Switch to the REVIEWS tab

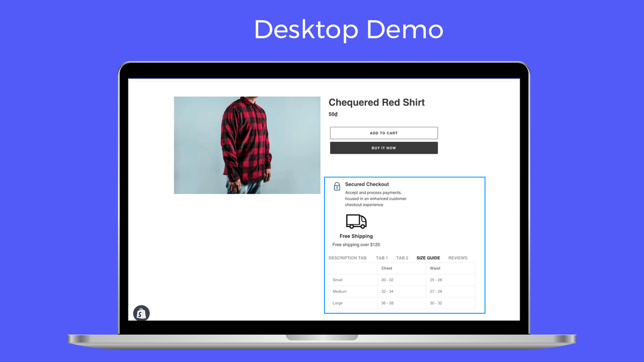point(457,257)
